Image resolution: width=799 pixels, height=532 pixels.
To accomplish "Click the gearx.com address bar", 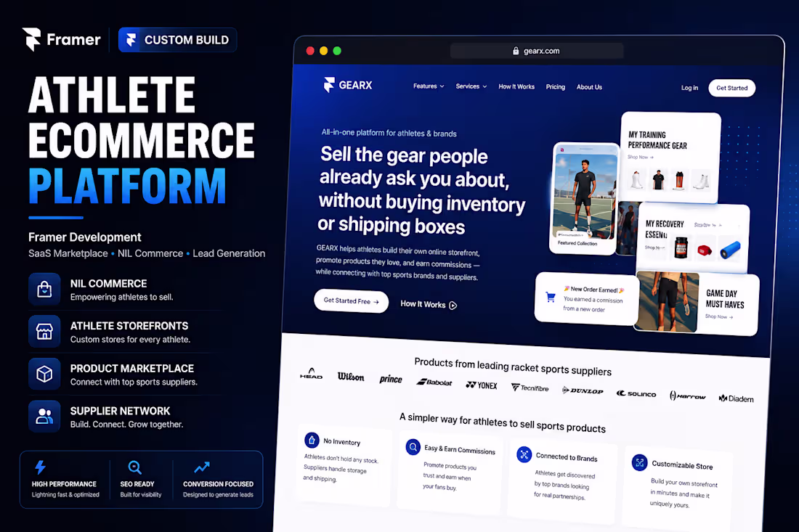I will pyautogui.click(x=537, y=51).
